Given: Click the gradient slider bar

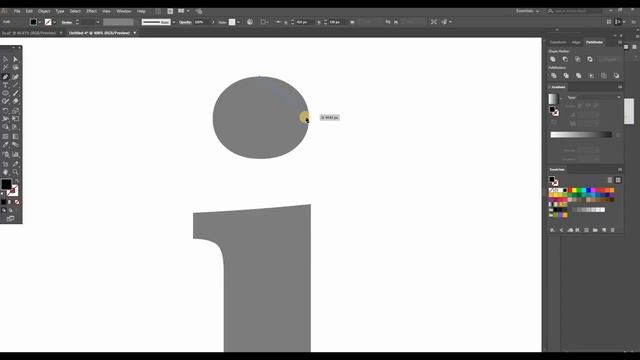Looking at the screenshot, I should (581, 135).
